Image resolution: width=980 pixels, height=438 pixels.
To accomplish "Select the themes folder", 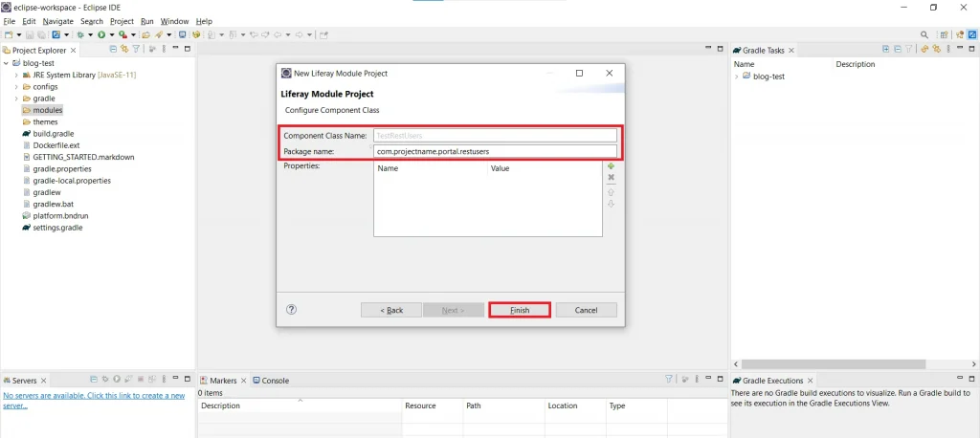I will point(45,121).
